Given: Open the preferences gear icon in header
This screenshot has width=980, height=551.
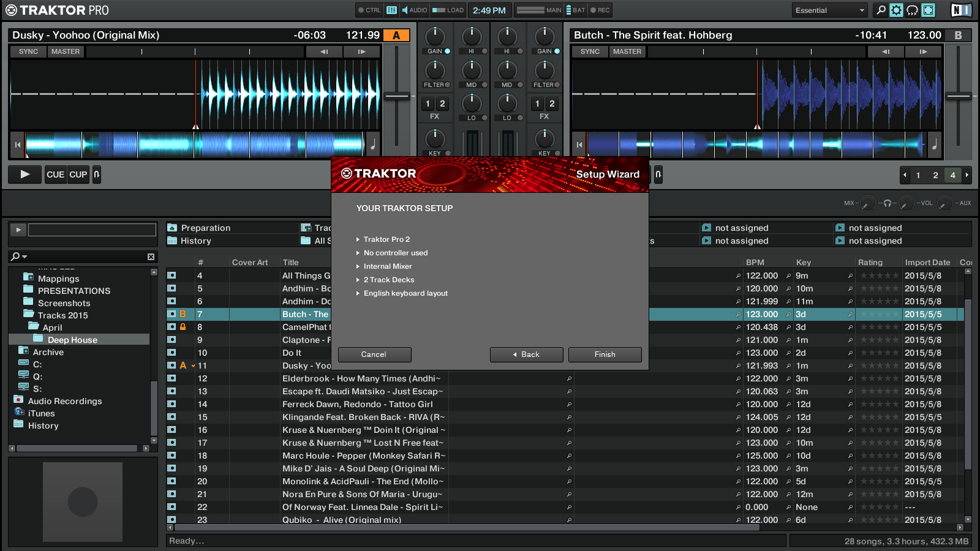Looking at the screenshot, I should point(896,10).
